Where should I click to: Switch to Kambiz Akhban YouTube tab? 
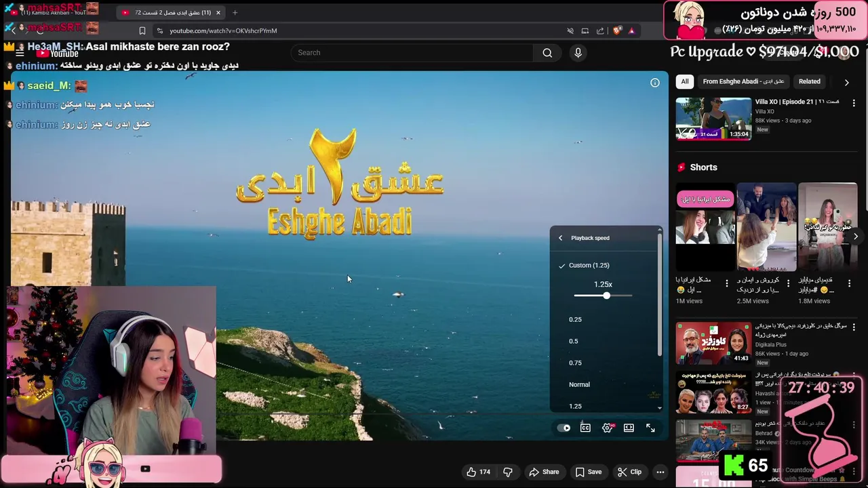(x=58, y=12)
